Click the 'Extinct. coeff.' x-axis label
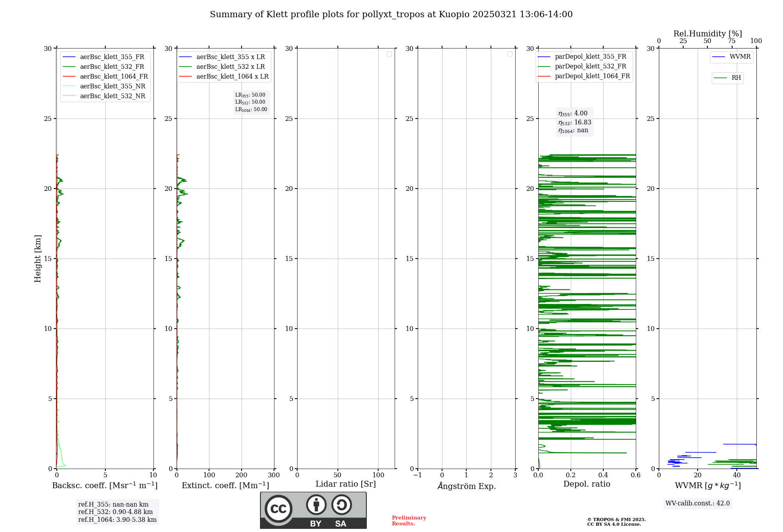 point(226,485)
